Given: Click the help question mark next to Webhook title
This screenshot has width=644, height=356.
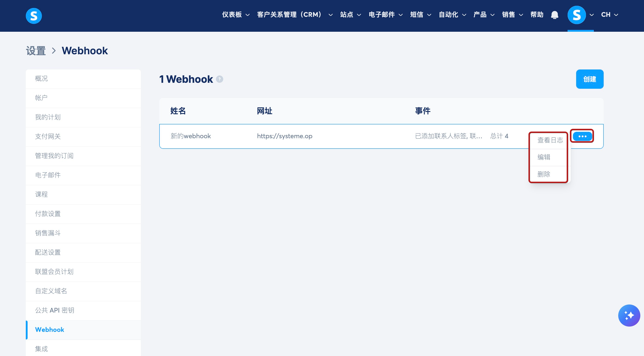Looking at the screenshot, I should click(220, 79).
